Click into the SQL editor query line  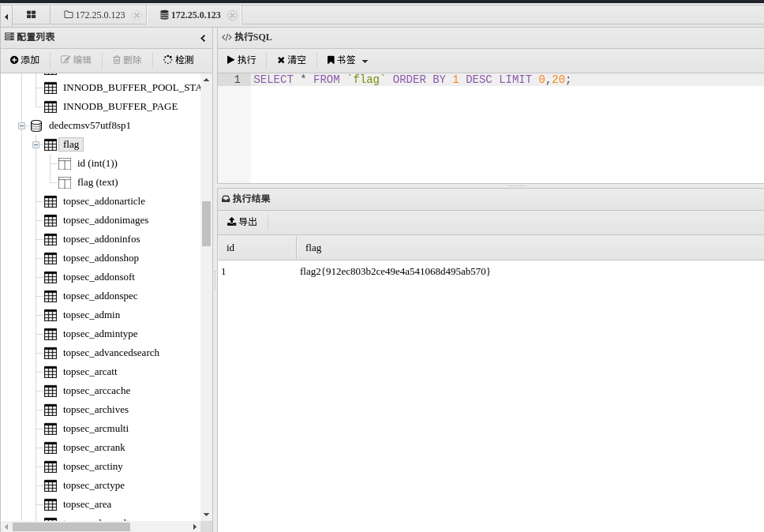coord(412,80)
